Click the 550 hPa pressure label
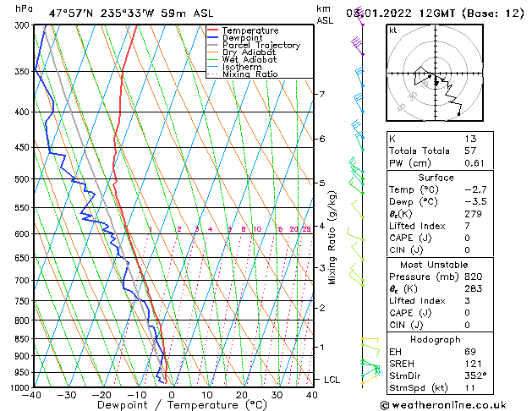The height and width of the screenshot is (411, 532). [24, 207]
